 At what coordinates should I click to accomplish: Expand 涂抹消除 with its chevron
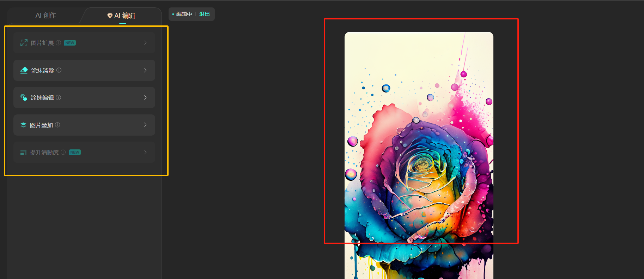coord(145,70)
